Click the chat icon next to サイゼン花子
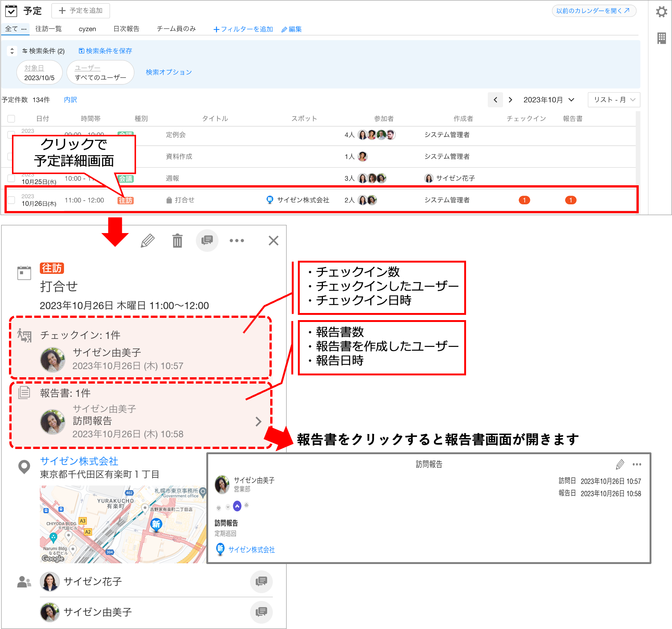Viewport: 672px width, 629px height. (x=261, y=581)
